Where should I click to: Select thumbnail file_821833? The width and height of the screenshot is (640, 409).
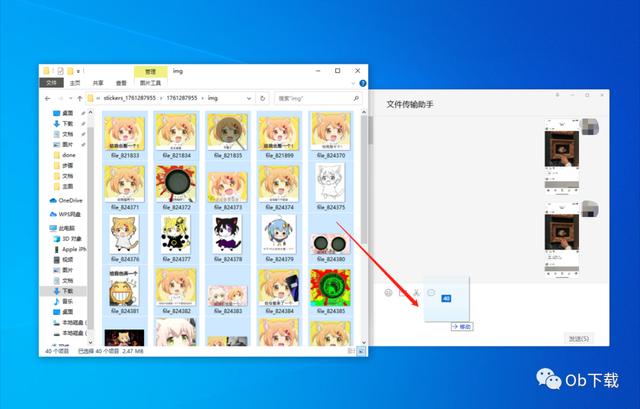pos(124,133)
